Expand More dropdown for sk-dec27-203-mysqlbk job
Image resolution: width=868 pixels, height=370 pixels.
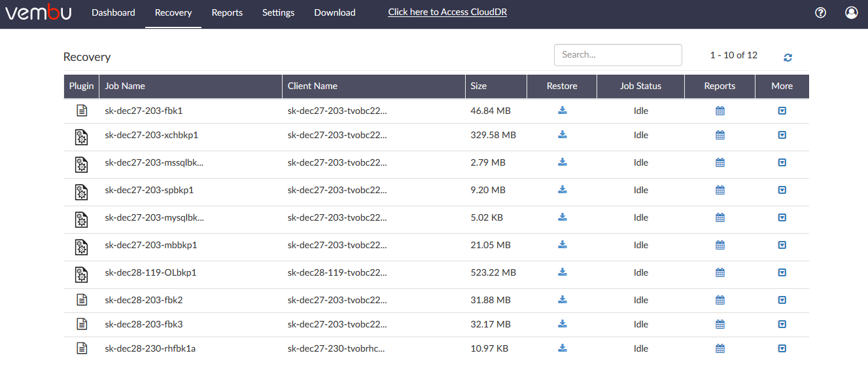(782, 217)
